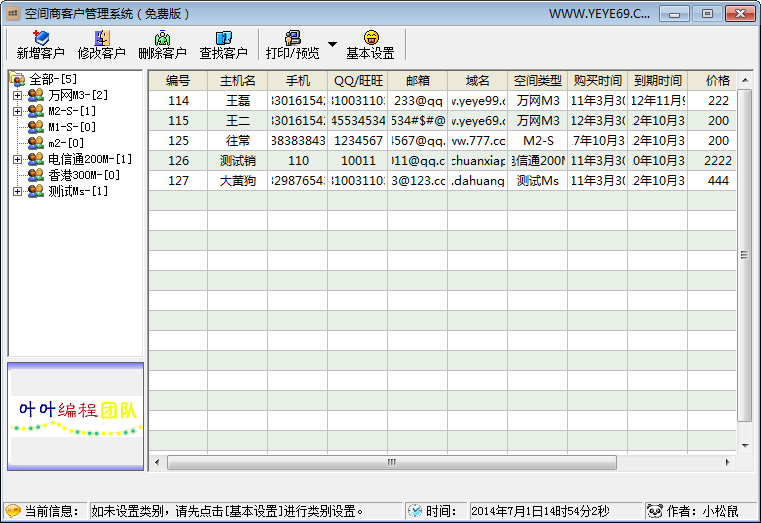Click the group icon for m2-[0]

click(x=35, y=143)
